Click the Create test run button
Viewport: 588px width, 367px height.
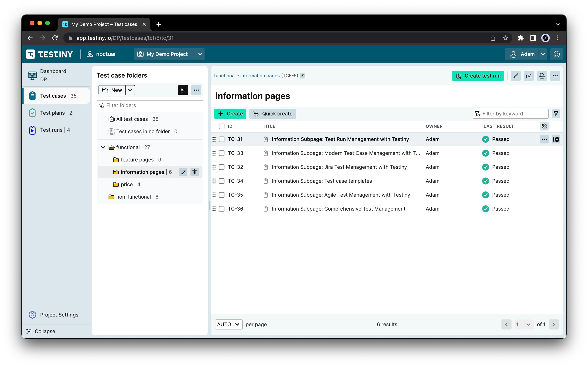pos(478,76)
